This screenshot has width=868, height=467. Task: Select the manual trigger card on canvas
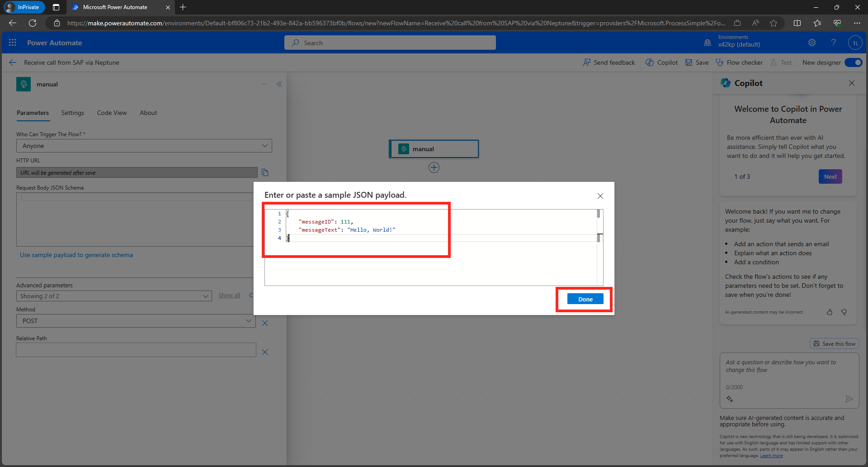point(434,149)
